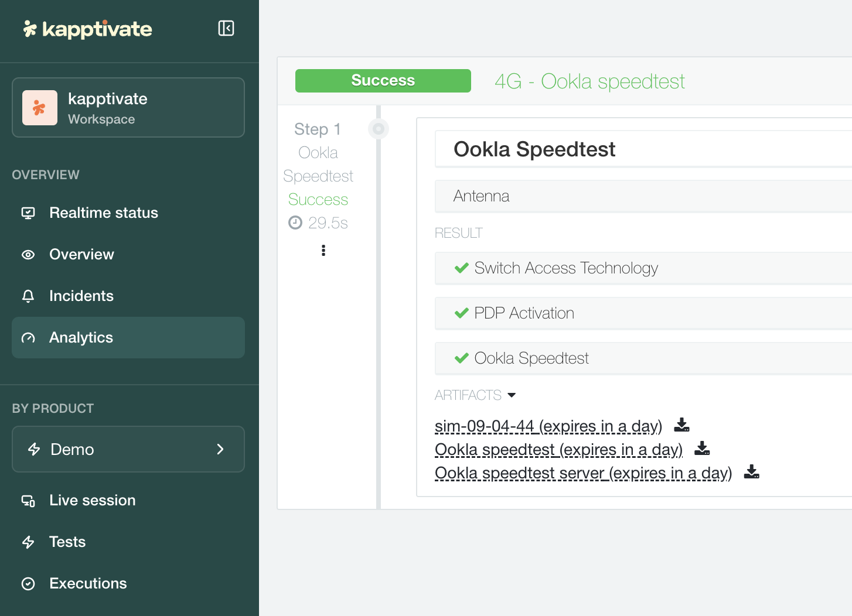The image size is (852, 616).
Task: Click the Overview eye icon
Action: pyautogui.click(x=28, y=255)
